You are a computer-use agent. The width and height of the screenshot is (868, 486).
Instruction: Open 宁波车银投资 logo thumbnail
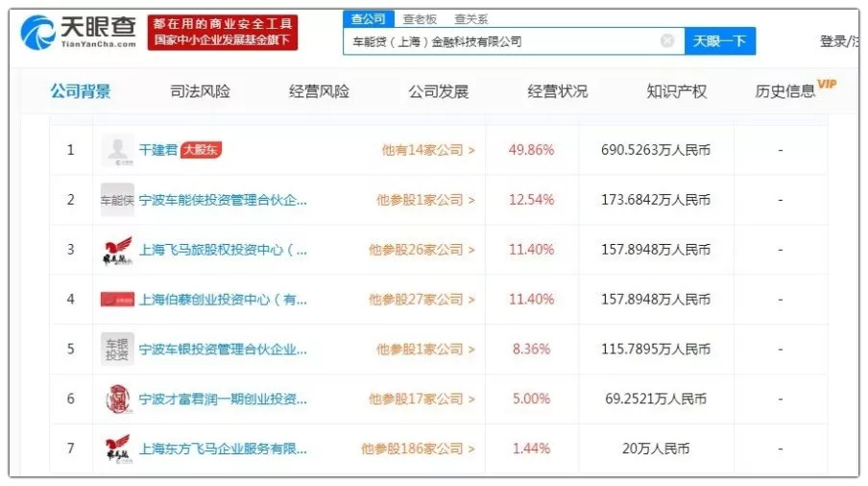click(x=117, y=350)
